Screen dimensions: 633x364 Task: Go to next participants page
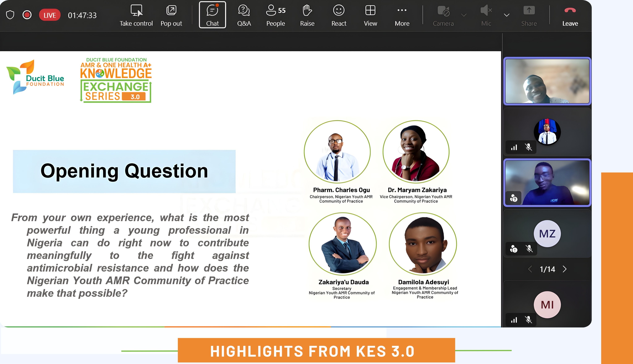[x=565, y=269]
